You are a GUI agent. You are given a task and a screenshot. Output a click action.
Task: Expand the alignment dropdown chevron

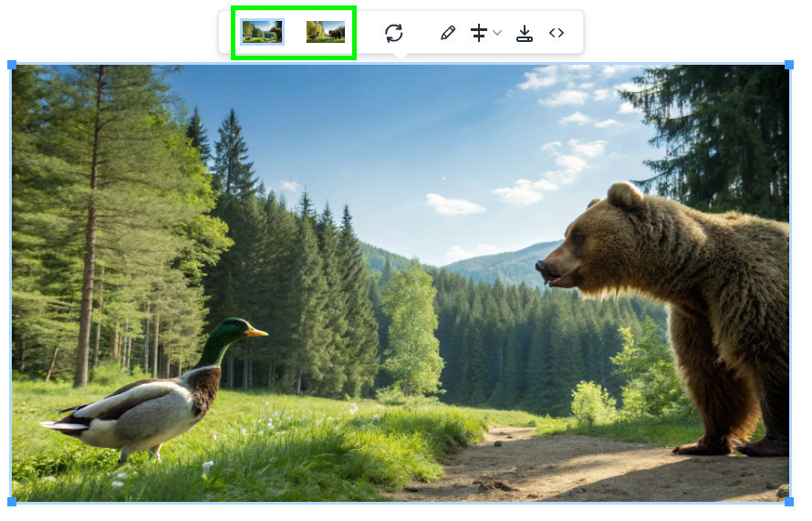pos(497,33)
